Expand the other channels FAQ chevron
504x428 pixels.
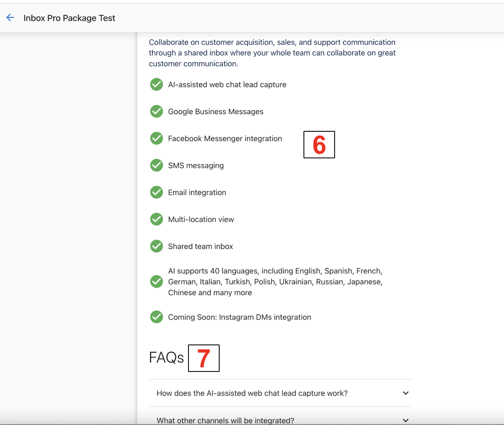pos(406,420)
